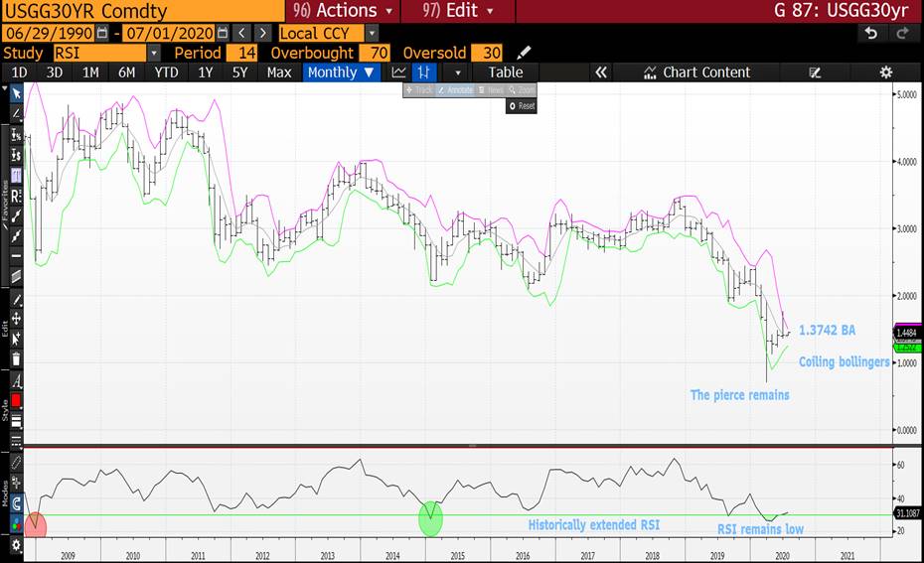Edit the Overbought 70 field
The width and height of the screenshot is (924, 563).
(x=376, y=53)
